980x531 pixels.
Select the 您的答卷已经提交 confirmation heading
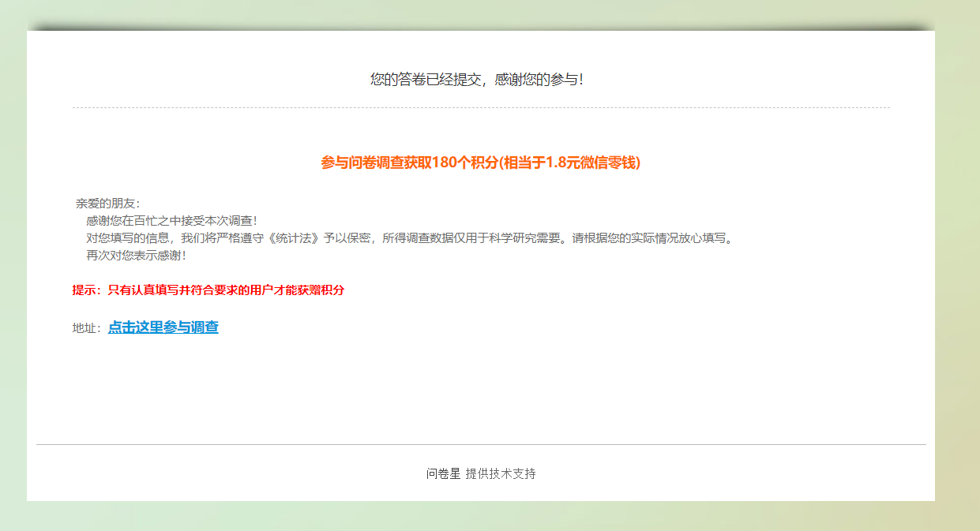426,80
